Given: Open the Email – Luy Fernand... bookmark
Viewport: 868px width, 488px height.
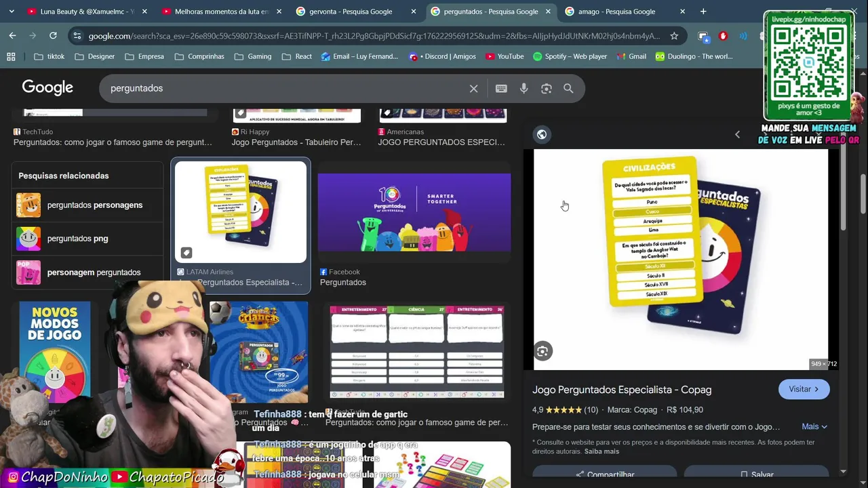Looking at the screenshot, I should pyautogui.click(x=361, y=56).
